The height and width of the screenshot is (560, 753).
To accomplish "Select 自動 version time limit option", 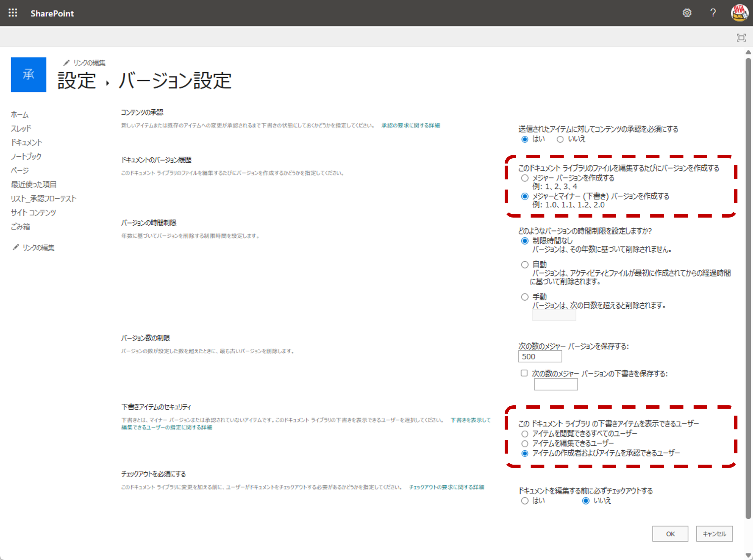I will click(x=525, y=265).
